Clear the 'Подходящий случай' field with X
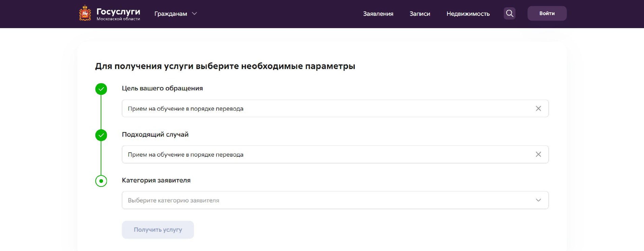644x251 pixels. click(x=538, y=154)
